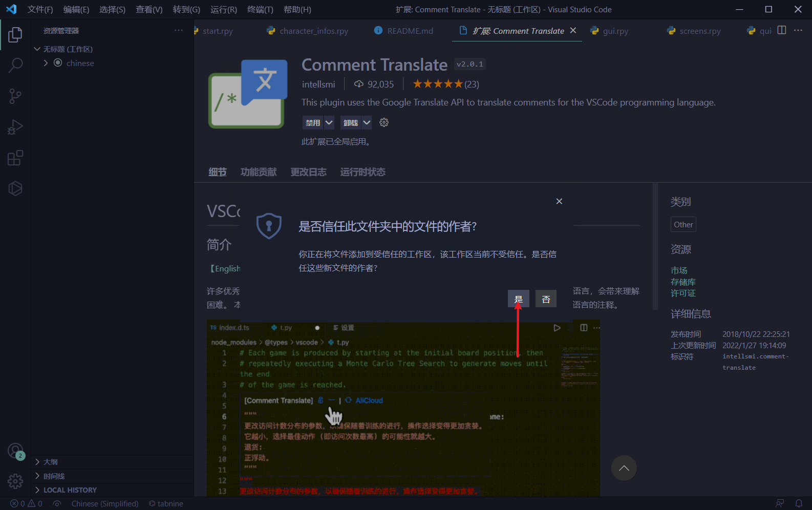Close the Comment Translate tab
The image size is (812, 510).
click(x=573, y=31)
